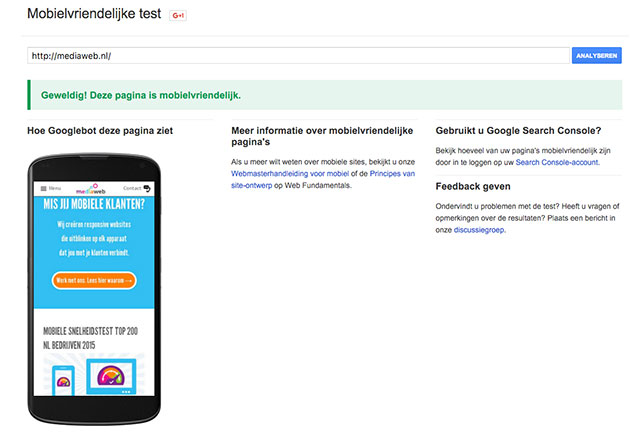Click the 'Geweldig! Deze pagina is mobielvriendelijk.' message
Screen dimensions: 640x444
tap(141, 95)
